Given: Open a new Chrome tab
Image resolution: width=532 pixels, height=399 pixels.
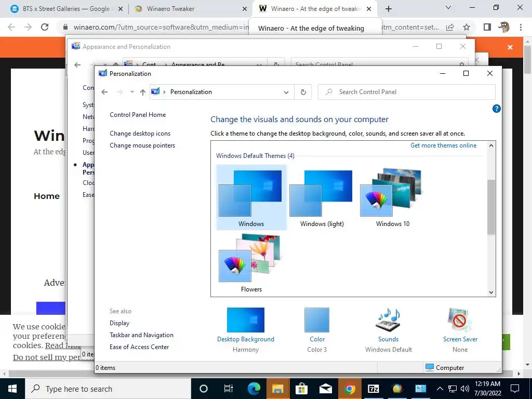Looking at the screenshot, I should point(389,9).
